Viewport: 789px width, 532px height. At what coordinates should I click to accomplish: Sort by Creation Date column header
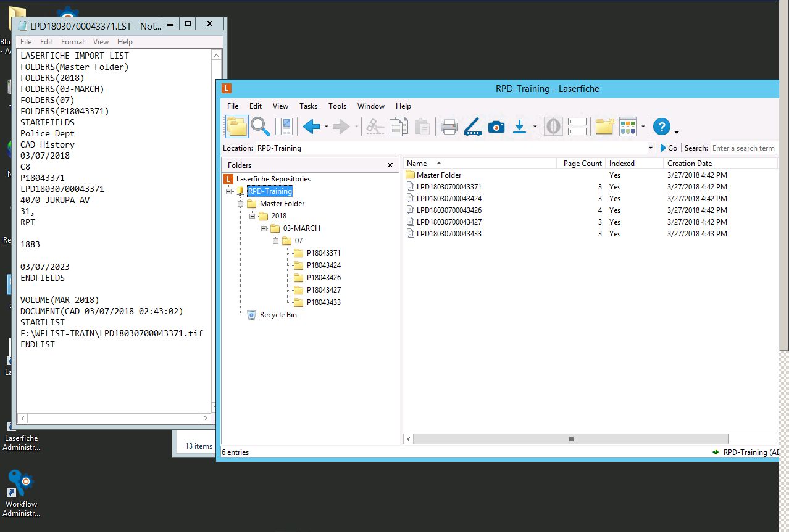click(x=720, y=164)
